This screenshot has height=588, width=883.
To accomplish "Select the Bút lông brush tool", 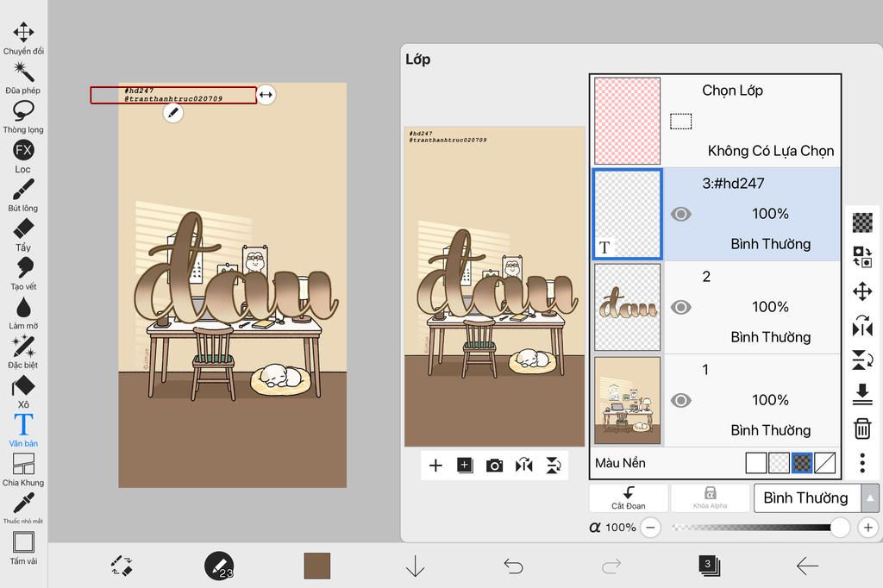I will [23, 196].
